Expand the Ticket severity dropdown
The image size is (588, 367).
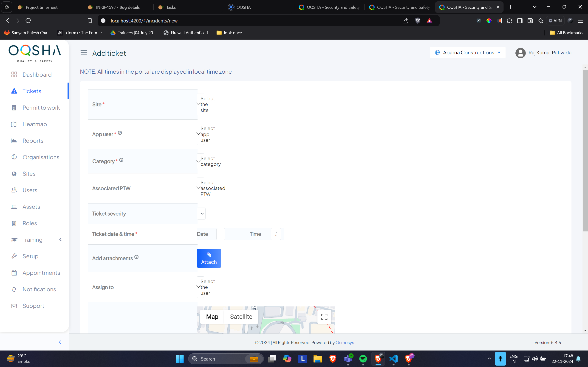point(202,214)
